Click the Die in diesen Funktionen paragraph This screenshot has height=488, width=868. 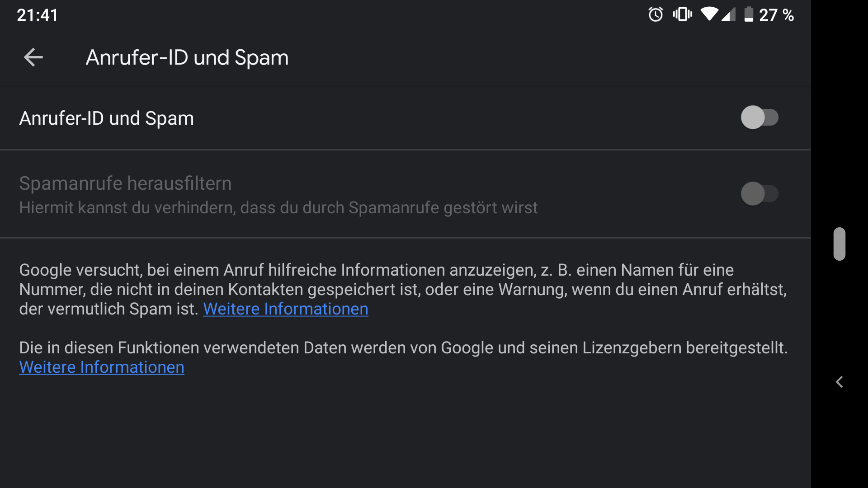403,357
